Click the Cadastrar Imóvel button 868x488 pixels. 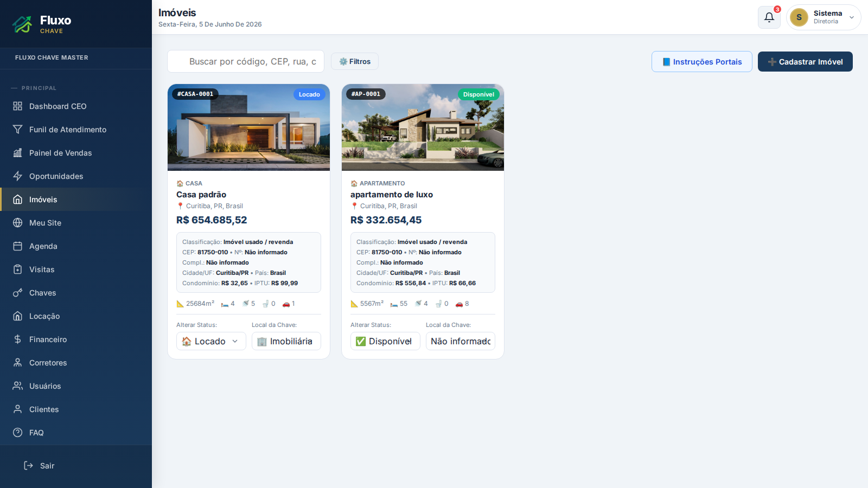point(805,62)
